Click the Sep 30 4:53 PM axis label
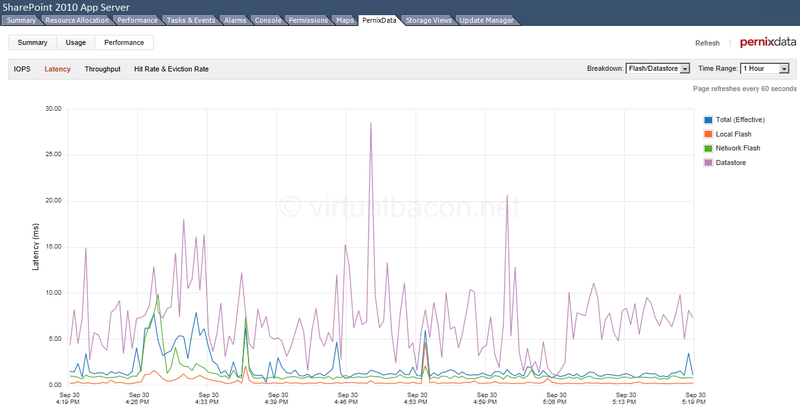 coord(416,398)
